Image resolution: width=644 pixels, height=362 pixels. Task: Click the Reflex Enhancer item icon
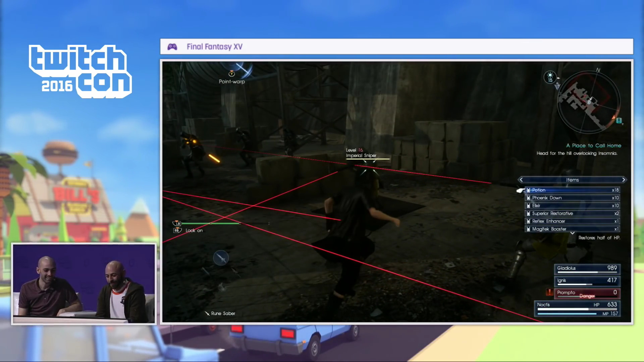tap(528, 221)
